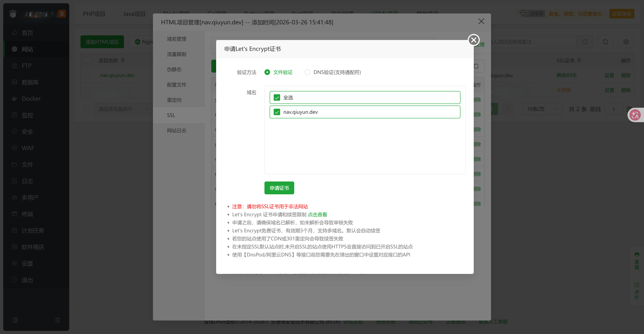The width and height of the screenshot is (644, 334).
Task: Click the refresh icon beside the project search box
Action: [605, 42]
